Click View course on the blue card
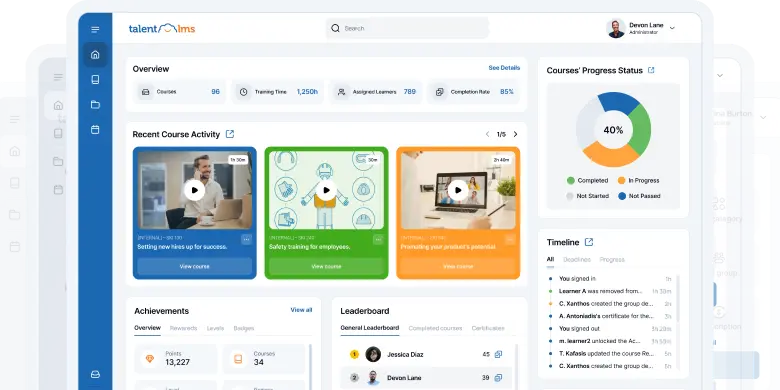Viewport: 780px width, 390px height. click(x=195, y=267)
